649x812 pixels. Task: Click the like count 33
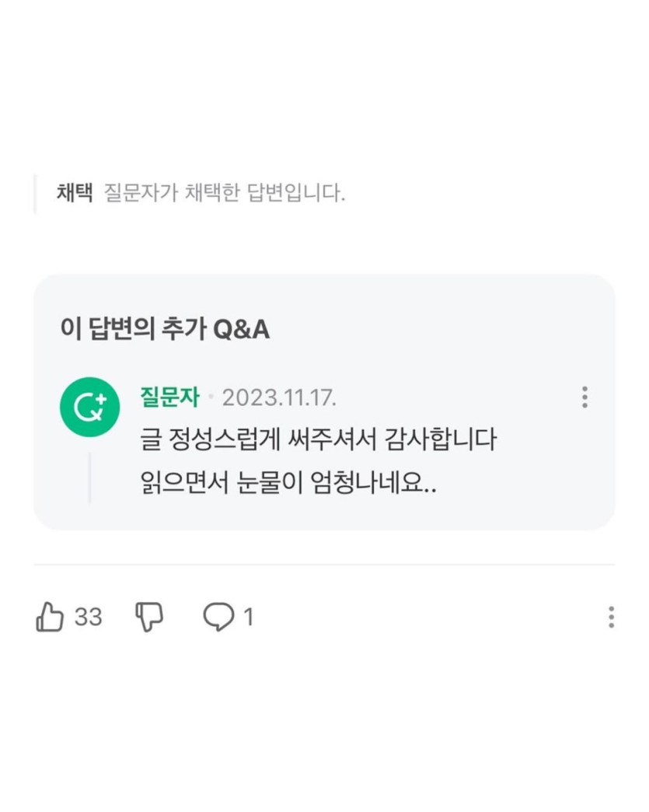click(89, 618)
